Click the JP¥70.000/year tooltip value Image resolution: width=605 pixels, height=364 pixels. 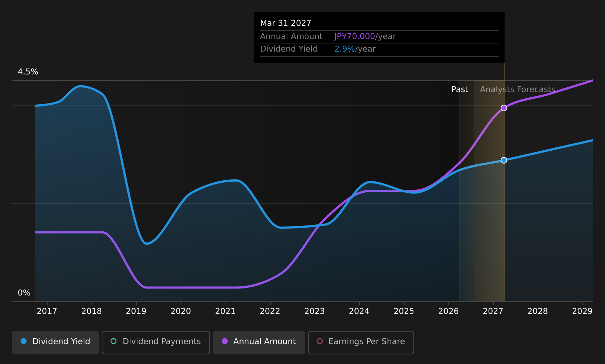click(365, 36)
